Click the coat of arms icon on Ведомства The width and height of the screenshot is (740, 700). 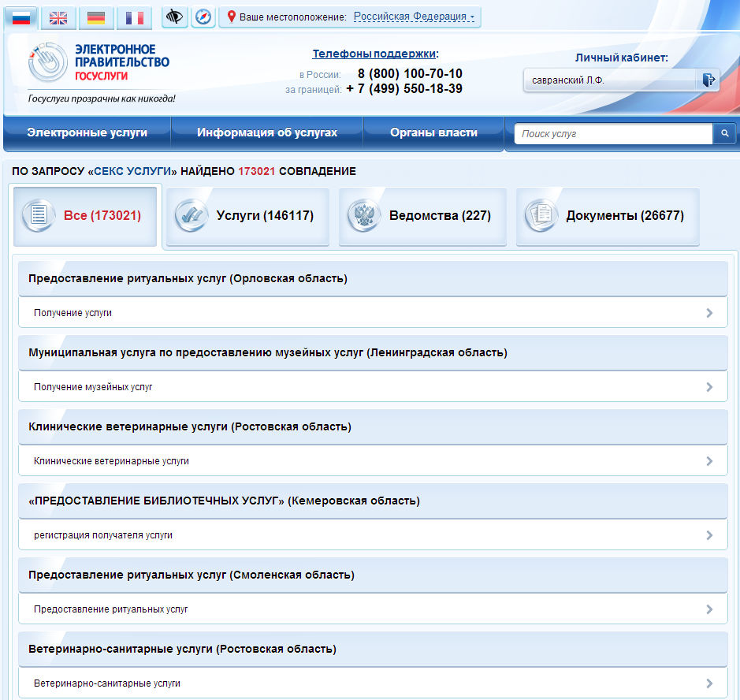click(x=364, y=215)
